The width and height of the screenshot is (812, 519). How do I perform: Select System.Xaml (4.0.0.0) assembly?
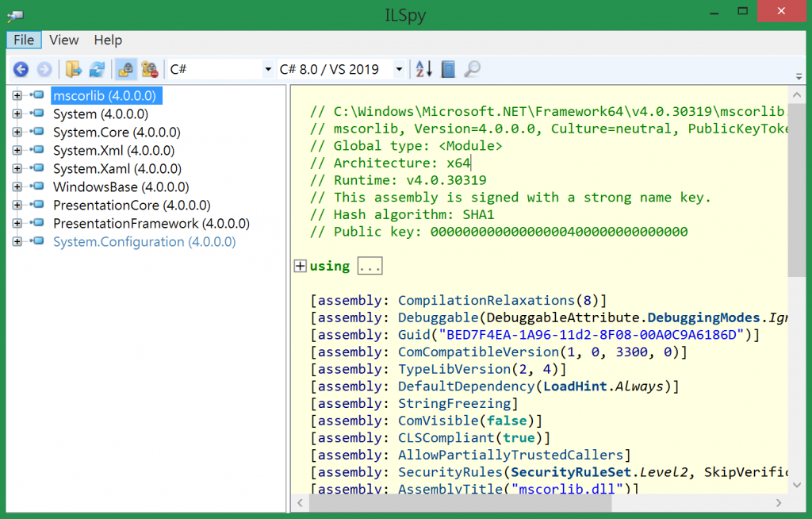[117, 168]
